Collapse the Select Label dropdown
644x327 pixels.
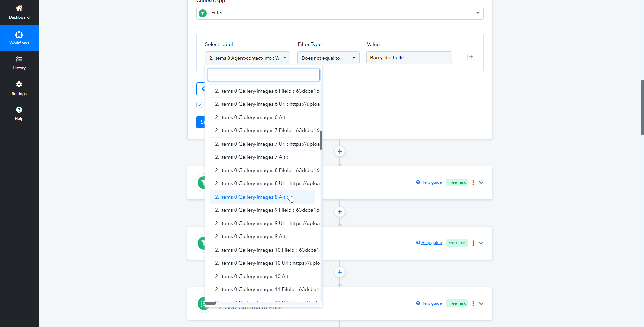click(x=248, y=58)
